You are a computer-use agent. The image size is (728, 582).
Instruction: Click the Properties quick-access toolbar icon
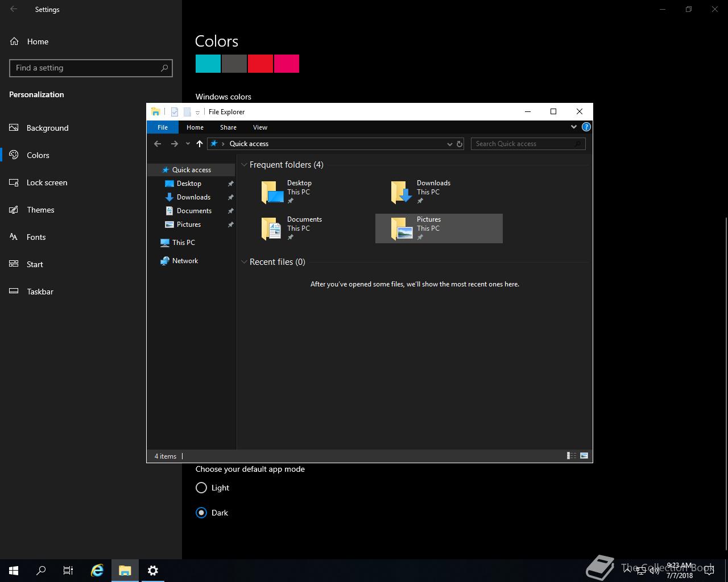click(x=175, y=112)
